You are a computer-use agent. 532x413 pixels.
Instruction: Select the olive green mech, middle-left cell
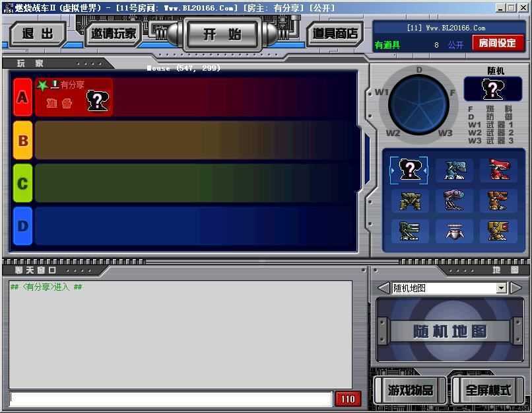[409, 201]
